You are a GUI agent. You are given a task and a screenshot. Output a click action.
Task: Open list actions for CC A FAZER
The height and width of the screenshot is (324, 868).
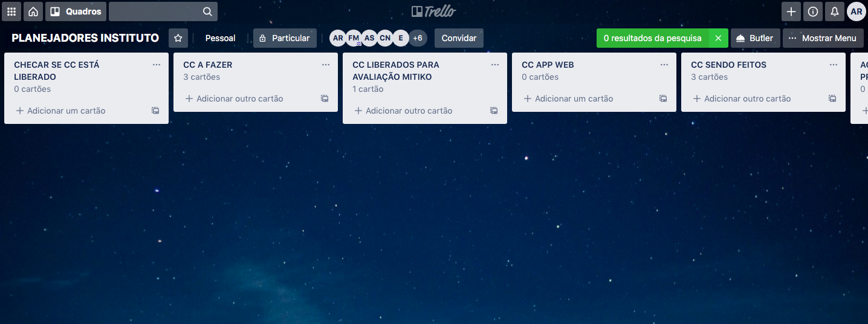point(326,65)
